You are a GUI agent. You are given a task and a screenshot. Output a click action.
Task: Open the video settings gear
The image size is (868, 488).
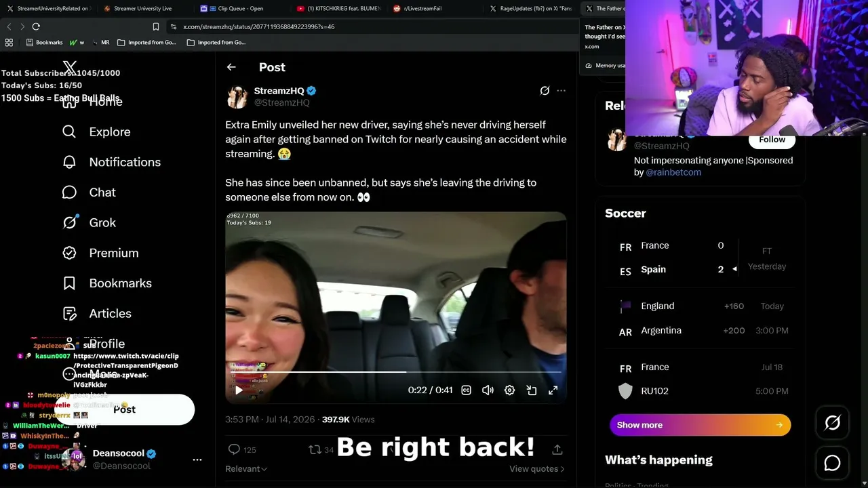(x=509, y=390)
